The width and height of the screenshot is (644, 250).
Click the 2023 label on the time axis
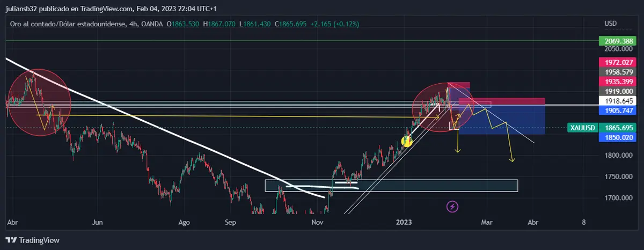[x=403, y=221]
